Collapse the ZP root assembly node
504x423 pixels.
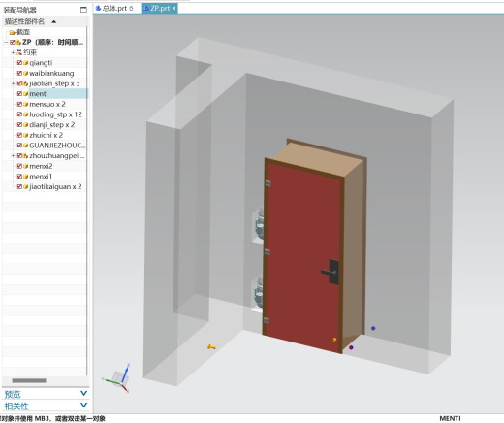(6, 42)
